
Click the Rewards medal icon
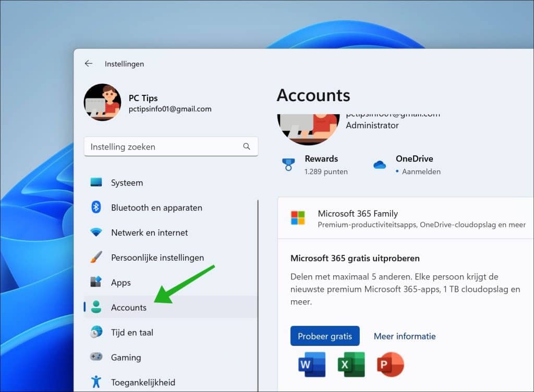click(288, 165)
